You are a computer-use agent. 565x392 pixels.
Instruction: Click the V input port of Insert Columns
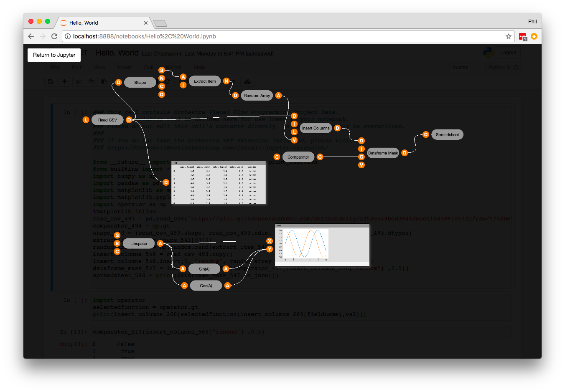click(x=295, y=140)
